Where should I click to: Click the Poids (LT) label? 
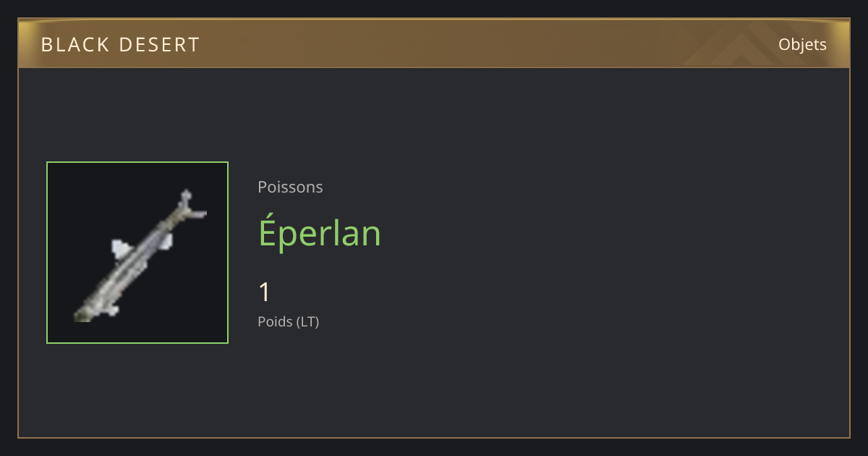pyautogui.click(x=288, y=321)
